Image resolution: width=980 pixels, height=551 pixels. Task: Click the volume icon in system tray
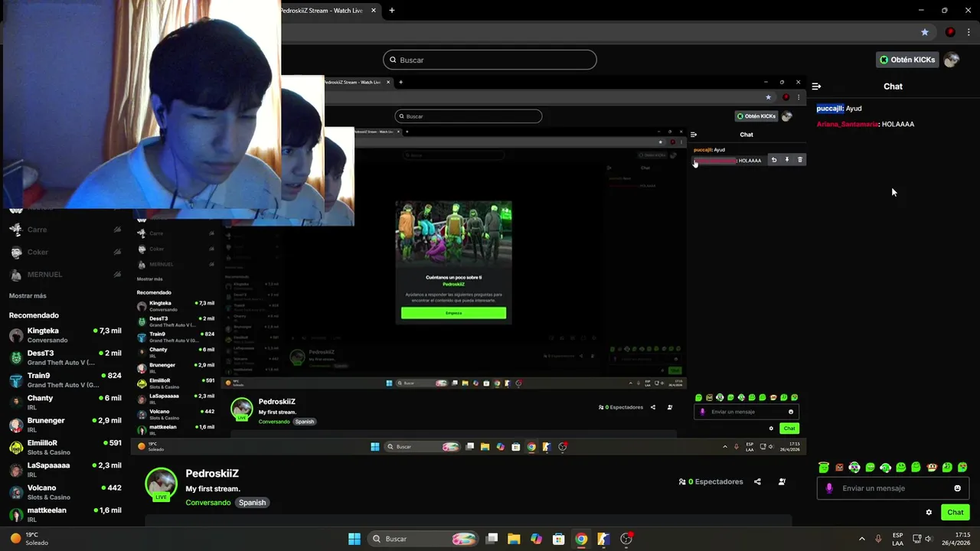[928, 539]
